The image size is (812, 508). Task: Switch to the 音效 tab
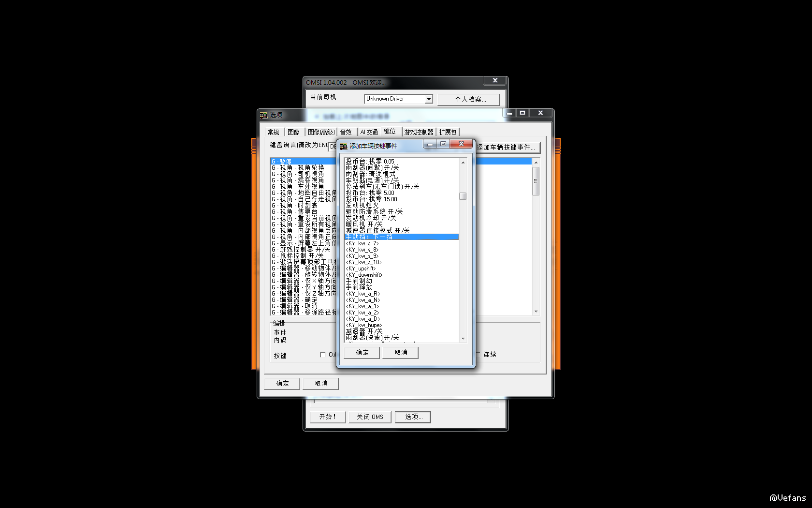[x=346, y=132]
